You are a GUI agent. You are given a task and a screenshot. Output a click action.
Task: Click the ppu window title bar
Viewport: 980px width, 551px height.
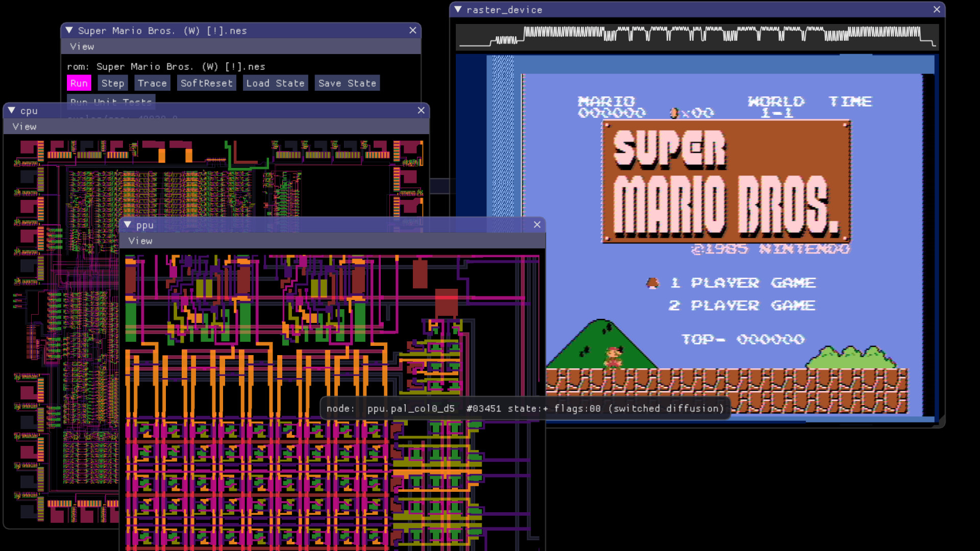click(332, 225)
